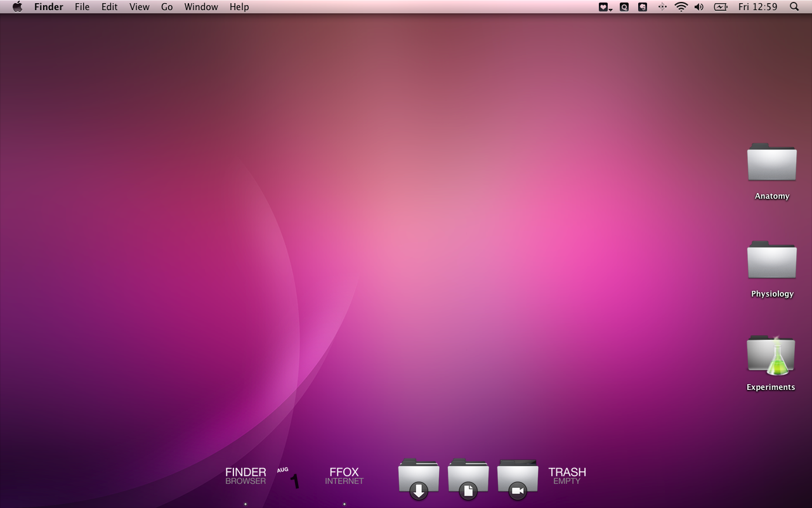Open the Documents folder in dock
Viewport: 812px width, 508px height.
coord(468,479)
